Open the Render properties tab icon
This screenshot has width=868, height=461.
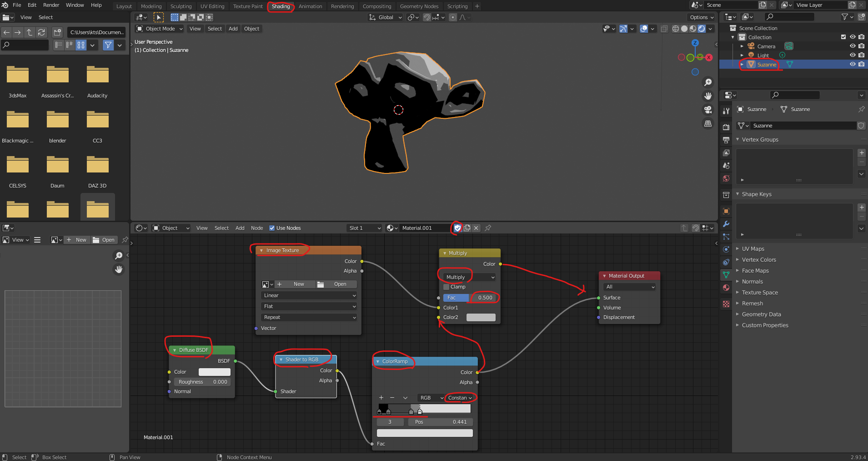coord(726,127)
